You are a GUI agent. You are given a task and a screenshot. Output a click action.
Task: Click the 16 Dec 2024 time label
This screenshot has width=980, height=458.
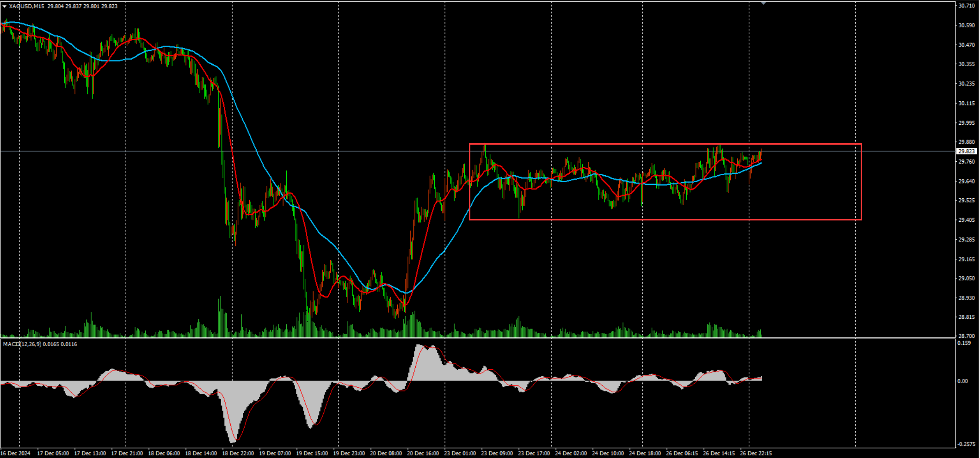pyautogui.click(x=16, y=453)
